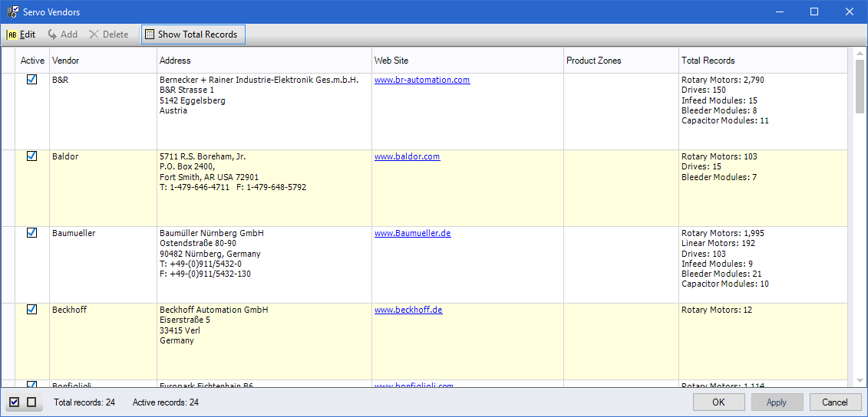The image size is (868, 417).
Task: Uncheck the Active box for B&R
Action: point(32,80)
